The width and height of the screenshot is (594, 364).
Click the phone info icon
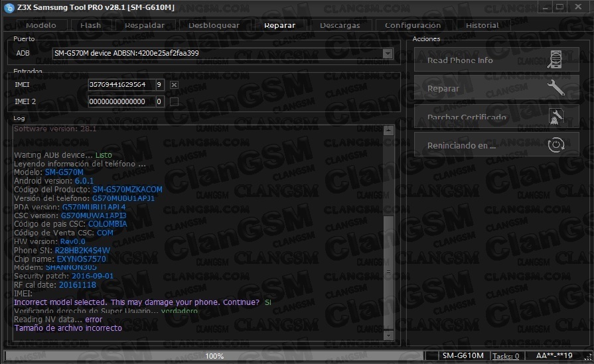[555, 60]
